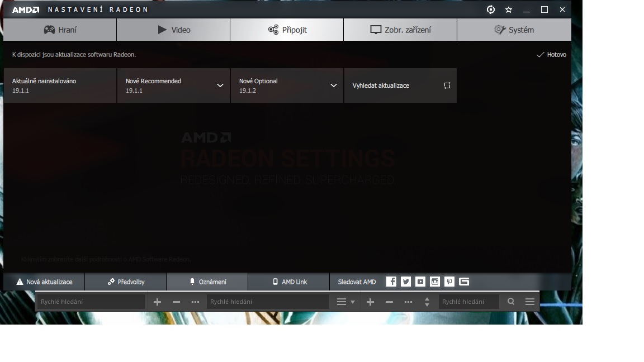The image size is (644, 362).
Task: Click the magnifier search icon in lower toolbar
Action: click(511, 302)
